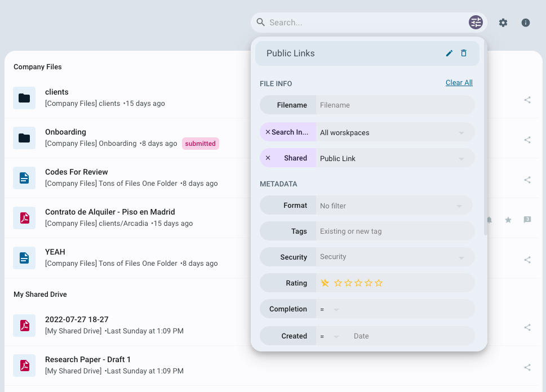This screenshot has width=546, height=392.
Task: Clear rating with crossed star icon
Action: point(325,283)
